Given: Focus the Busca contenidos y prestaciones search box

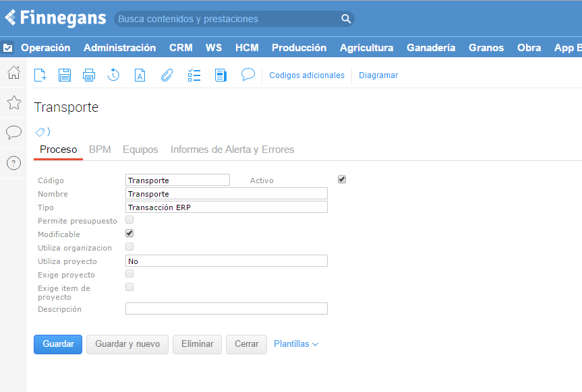Looking at the screenshot, I should pos(234,19).
